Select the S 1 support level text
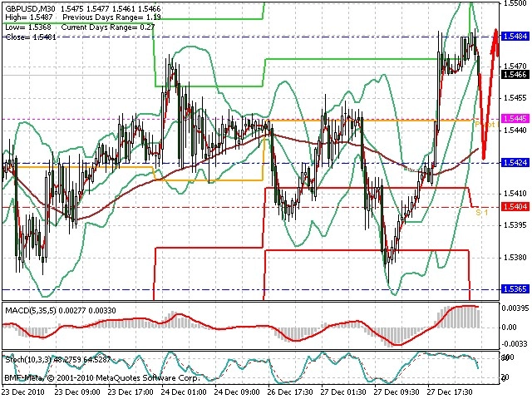Image resolution: width=532 pixels, height=399 pixels. (481, 213)
